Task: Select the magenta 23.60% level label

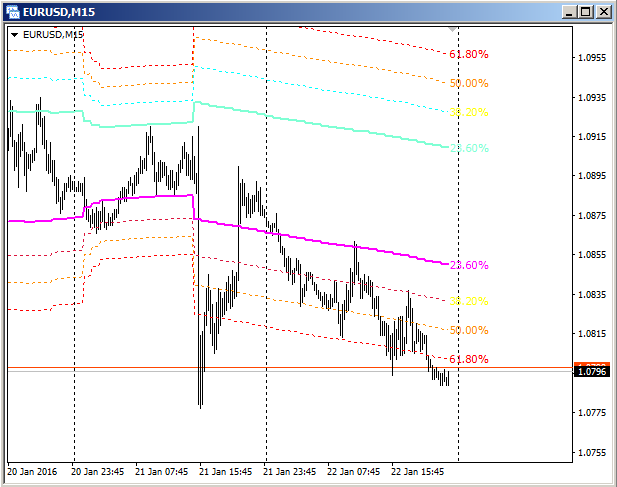Action: (469, 265)
